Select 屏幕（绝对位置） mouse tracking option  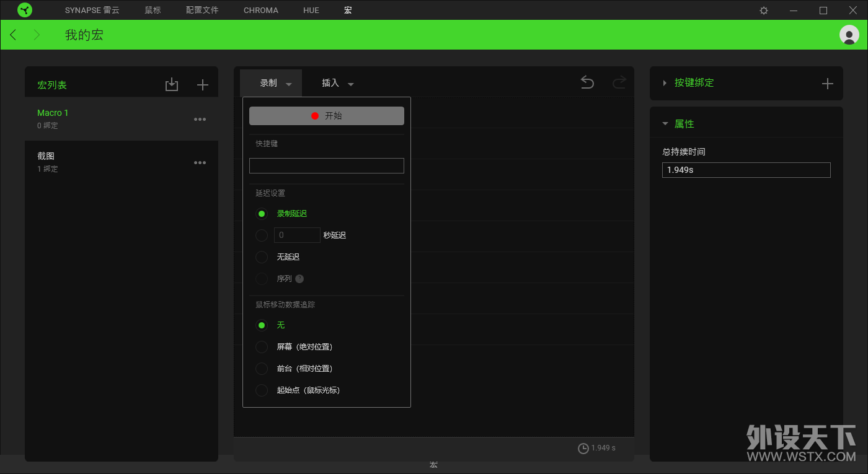[x=262, y=347]
